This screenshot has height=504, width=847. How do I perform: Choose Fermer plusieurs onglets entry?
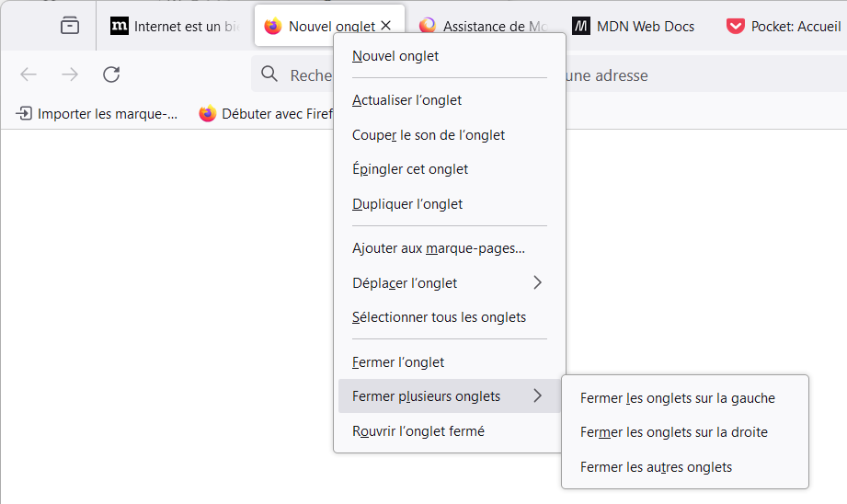(x=450, y=396)
